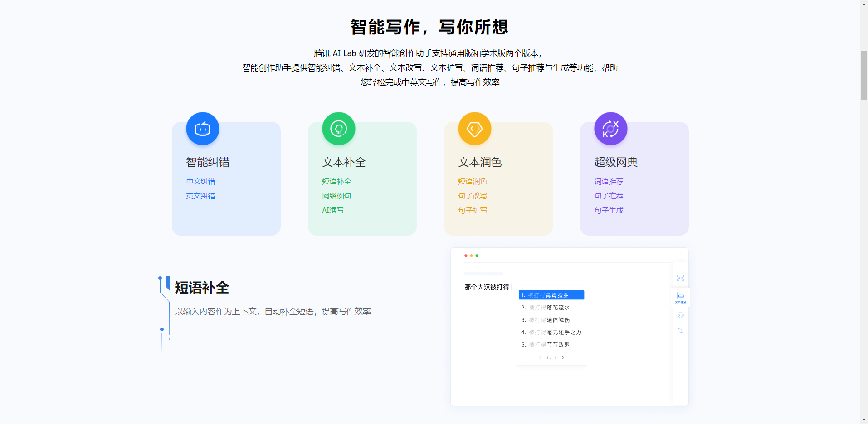Image resolution: width=868 pixels, height=424 pixels.
Task: Open the 网络例句 link
Action: (336, 196)
